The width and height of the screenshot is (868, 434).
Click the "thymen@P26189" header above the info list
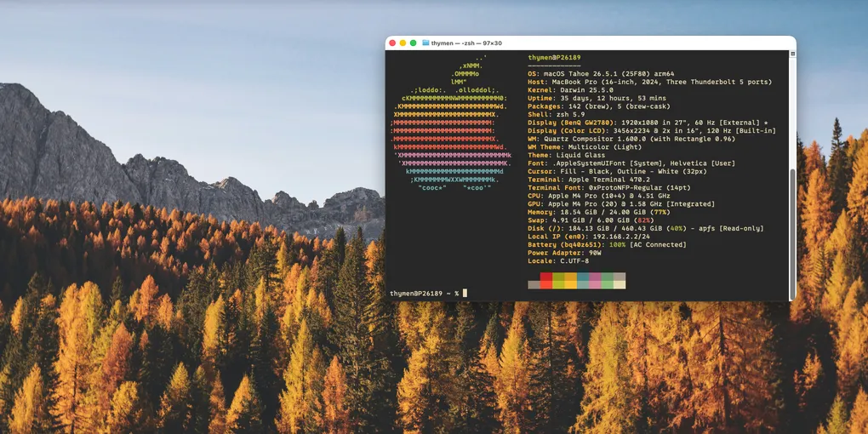pyautogui.click(x=554, y=58)
